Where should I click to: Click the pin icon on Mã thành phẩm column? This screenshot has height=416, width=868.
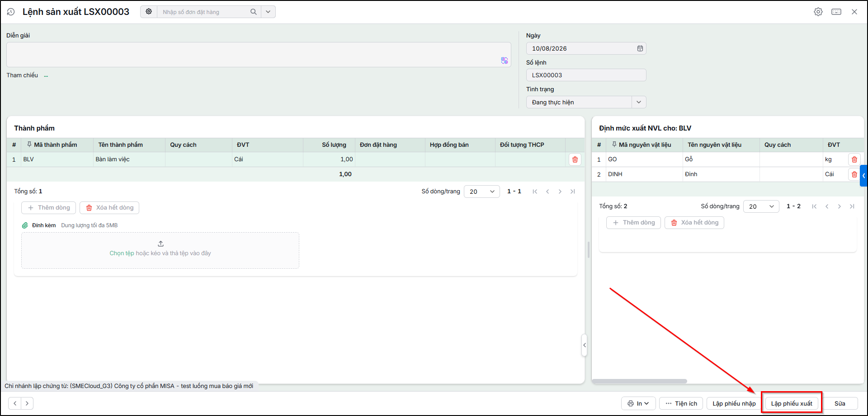pyautogui.click(x=29, y=145)
